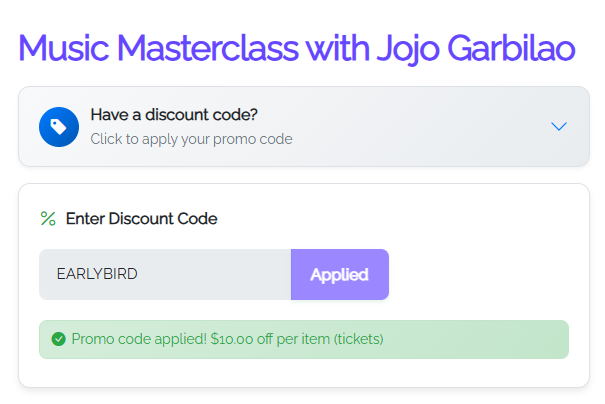Viewport: 605px width, 404px height.
Task: Click the EARLYBIRD text in the code box
Action: click(97, 274)
